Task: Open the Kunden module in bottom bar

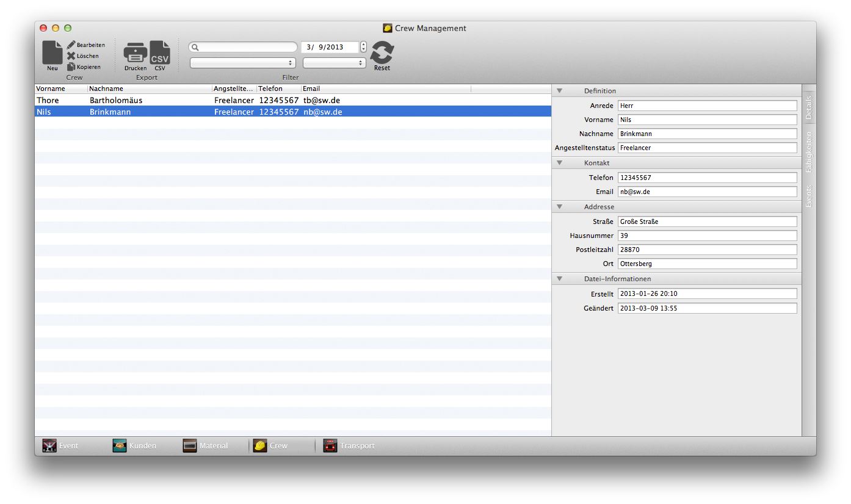Action: 120,446
